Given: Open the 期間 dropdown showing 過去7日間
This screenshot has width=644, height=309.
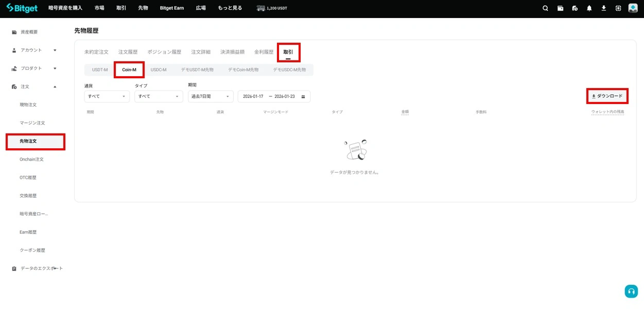Looking at the screenshot, I should tap(211, 96).
